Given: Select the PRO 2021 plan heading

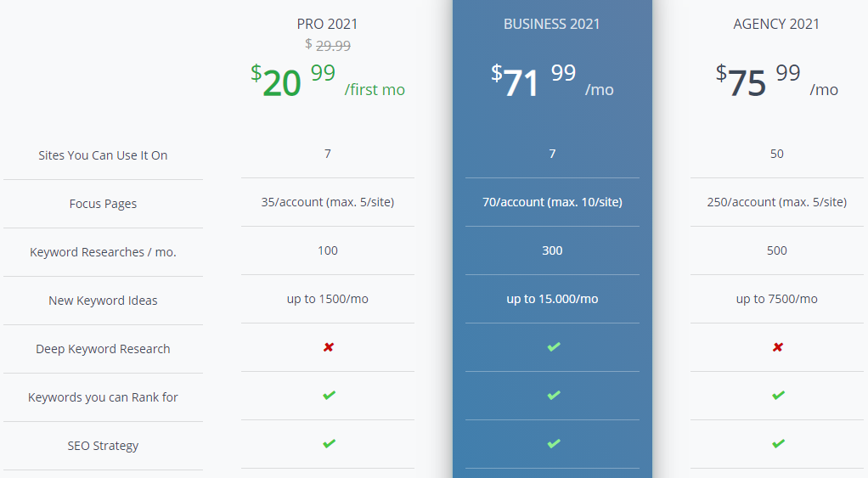Looking at the screenshot, I should point(327,24).
